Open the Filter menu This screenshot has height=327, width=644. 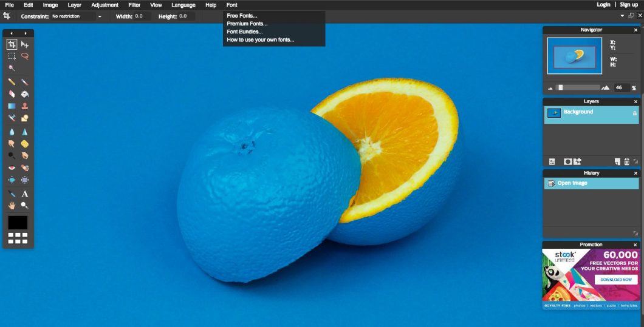pos(134,5)
